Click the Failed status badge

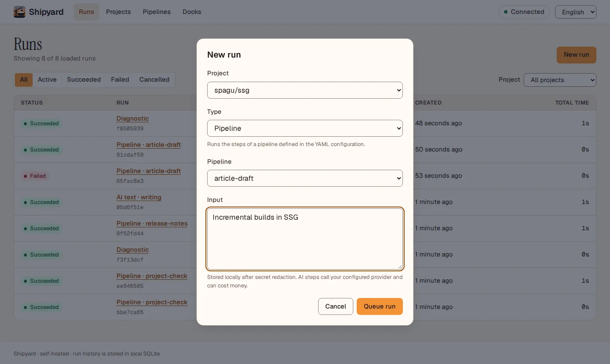35,176
